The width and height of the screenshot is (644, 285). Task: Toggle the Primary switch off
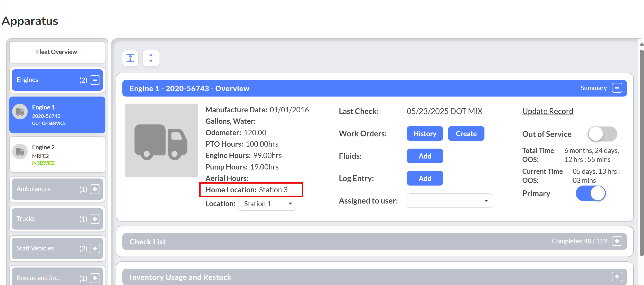tap(591, 193)
